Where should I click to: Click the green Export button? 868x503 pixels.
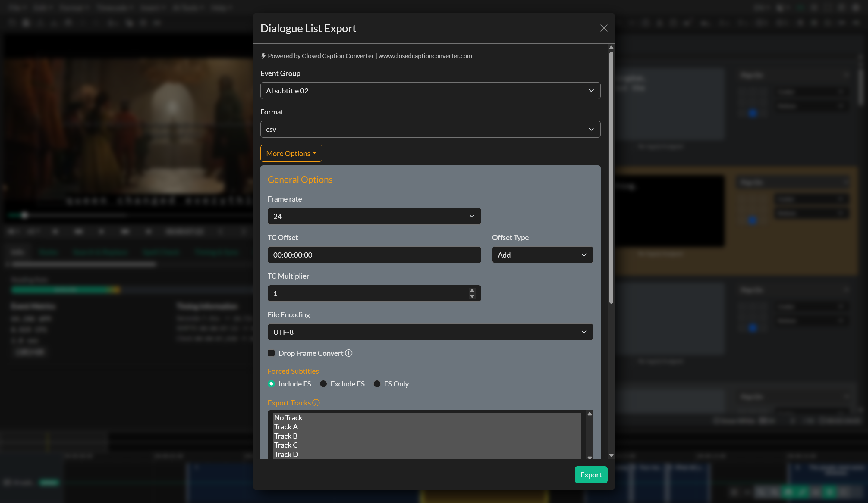591,475
